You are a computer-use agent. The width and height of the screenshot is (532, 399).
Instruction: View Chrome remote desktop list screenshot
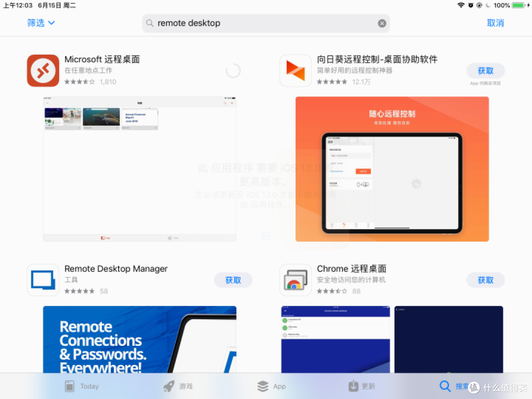pos(335,339)
